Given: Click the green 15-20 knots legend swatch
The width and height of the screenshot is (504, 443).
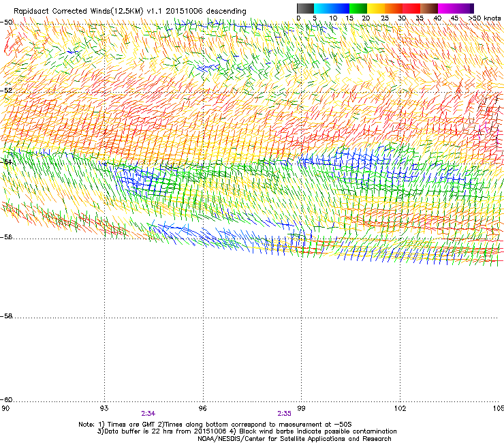Looking at the screenshot, I should [x=358, y=8].
